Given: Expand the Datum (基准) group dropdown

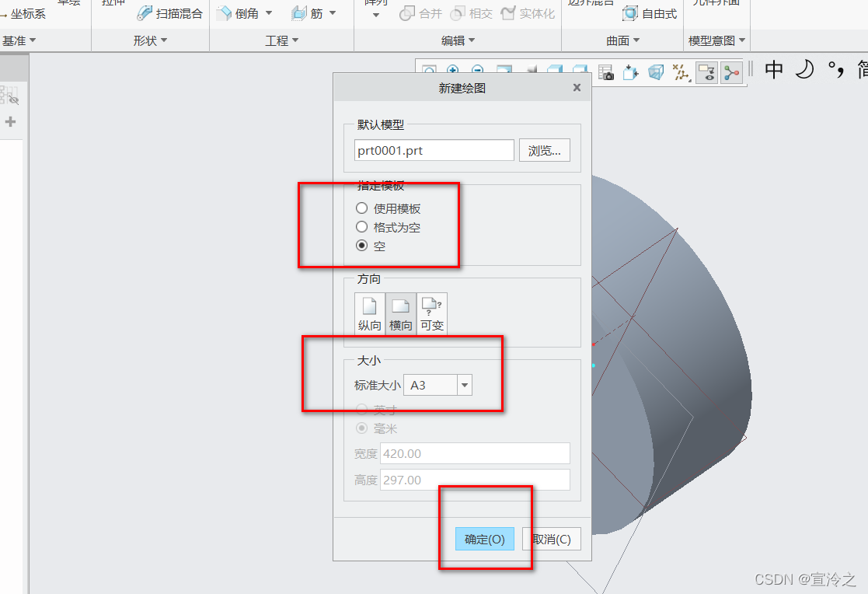Looking at the screenshot, I should tap(19, 40).
